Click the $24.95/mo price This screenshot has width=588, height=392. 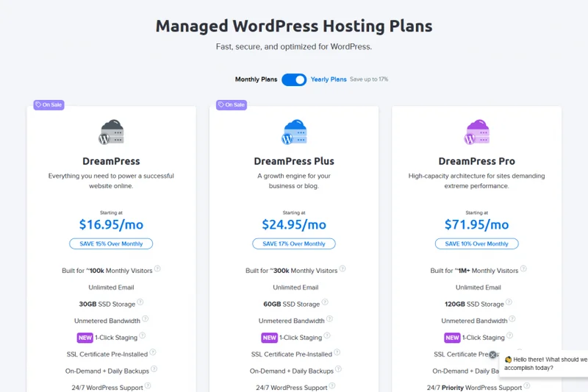pyautogui.click(x=294, y=225)
